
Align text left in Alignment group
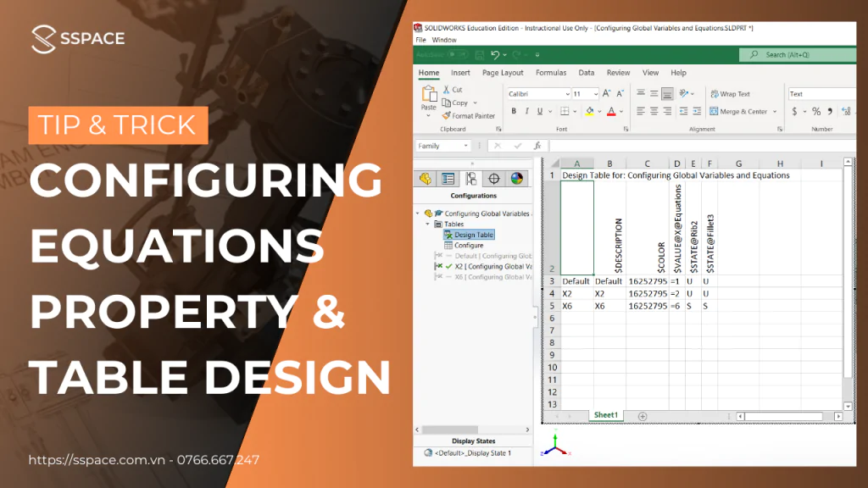pyautogui.click(x=641, y=111)
